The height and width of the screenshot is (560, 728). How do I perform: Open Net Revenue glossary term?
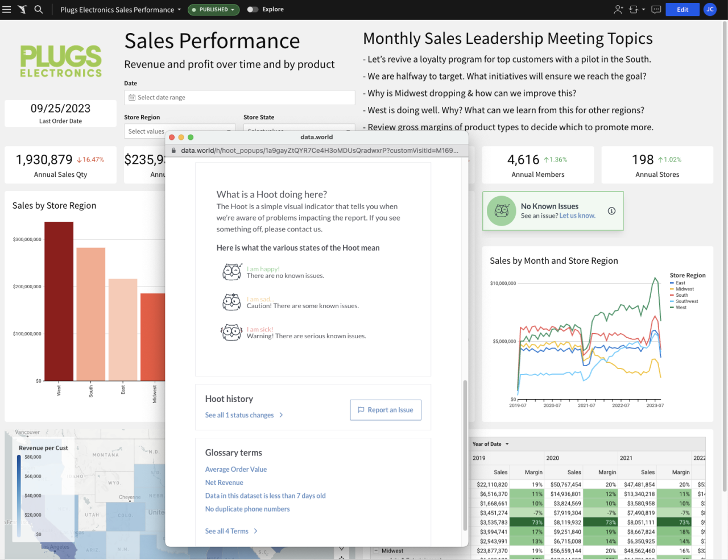(x=224, y=483)
